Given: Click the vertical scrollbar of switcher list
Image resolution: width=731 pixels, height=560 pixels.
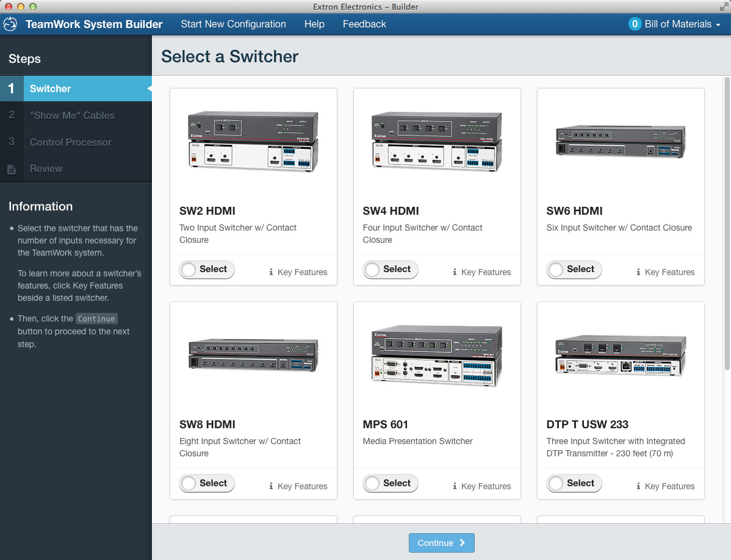Looking at the screenshot, I should pyautogui.click(x=727, y=224).
